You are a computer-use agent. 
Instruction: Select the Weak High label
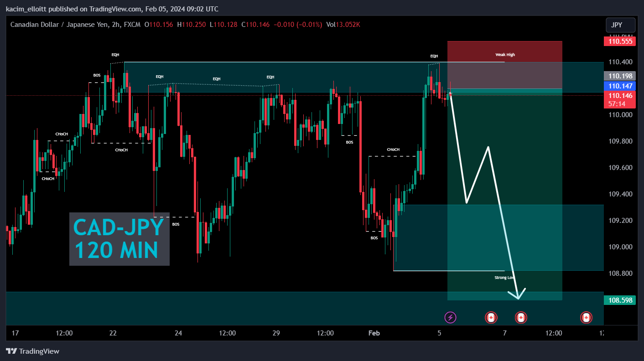(505, 55)
